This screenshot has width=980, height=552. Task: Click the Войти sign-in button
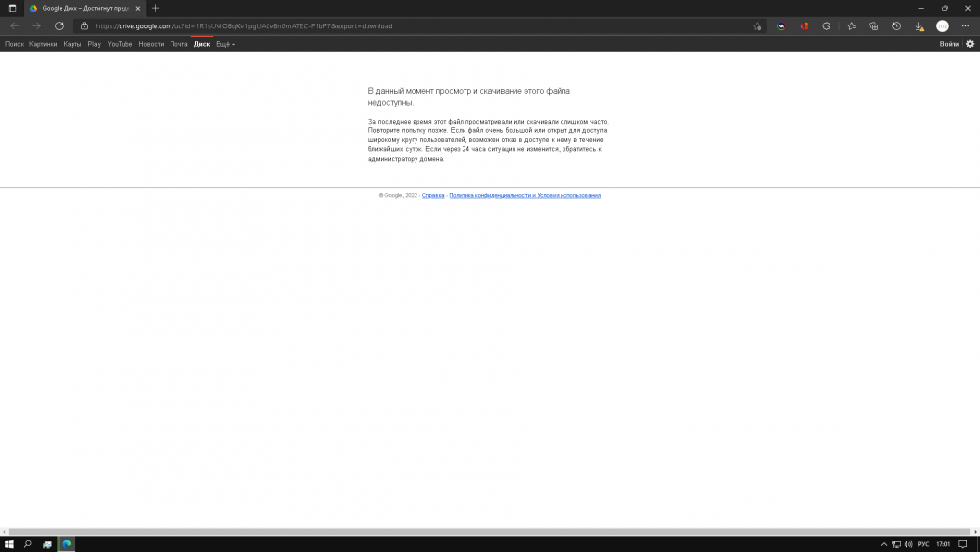[949, 44]
